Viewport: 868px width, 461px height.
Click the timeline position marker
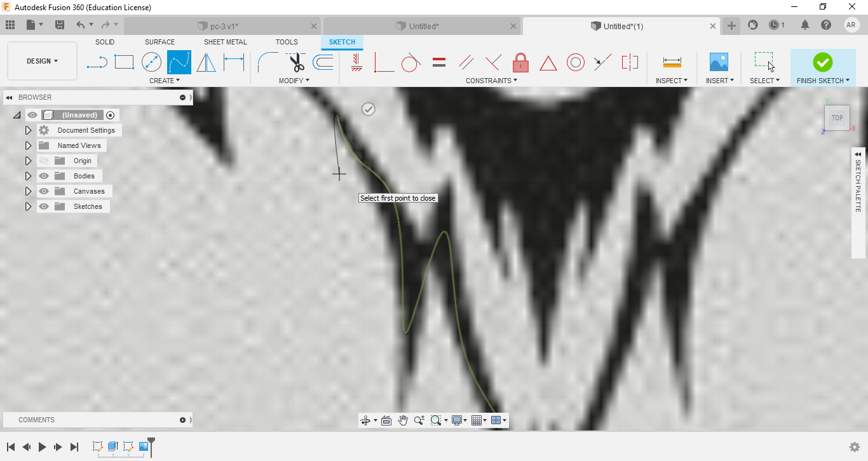tap(151, 446)
